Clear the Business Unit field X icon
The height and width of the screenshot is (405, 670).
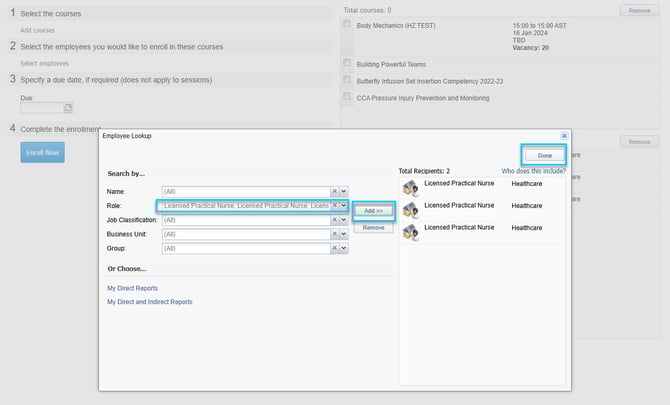(335, 234)
